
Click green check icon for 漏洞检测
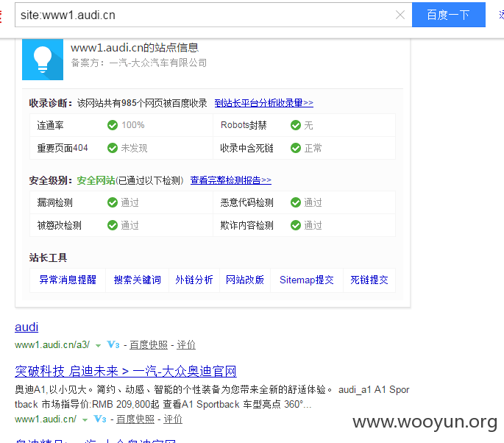click(113, 202)
